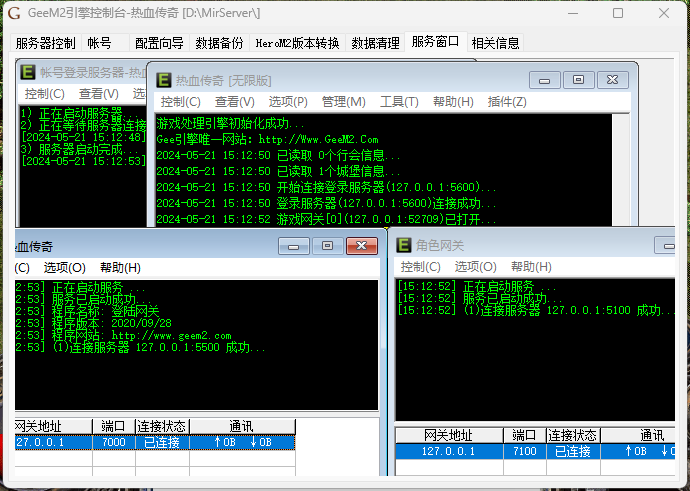Minimize the GeeM2引擎控制台 main window

point(573,13)
